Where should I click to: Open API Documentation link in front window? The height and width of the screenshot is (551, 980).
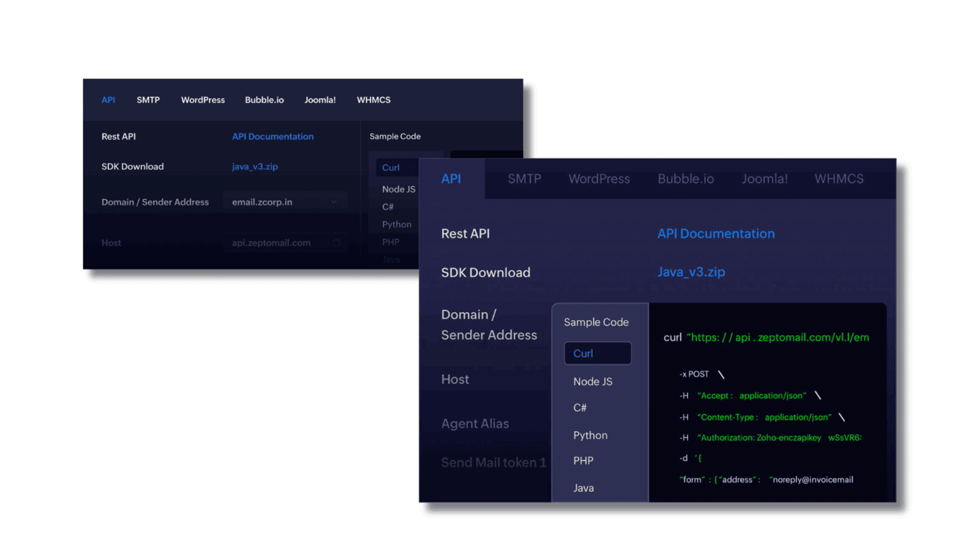point(716,234)
